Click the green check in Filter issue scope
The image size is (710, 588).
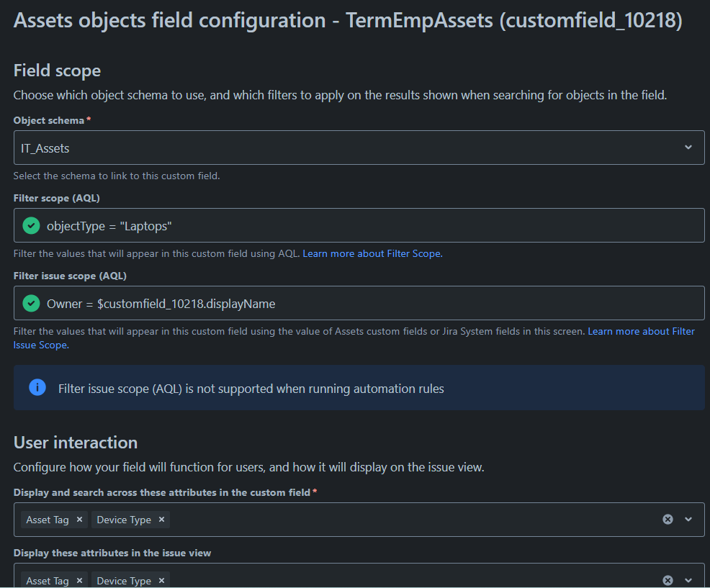click(31, 304)
